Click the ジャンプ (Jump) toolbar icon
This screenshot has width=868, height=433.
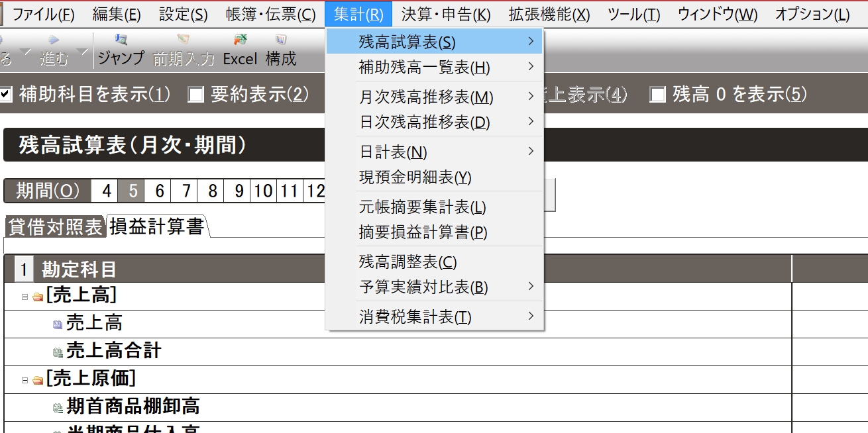click(121, 41)
